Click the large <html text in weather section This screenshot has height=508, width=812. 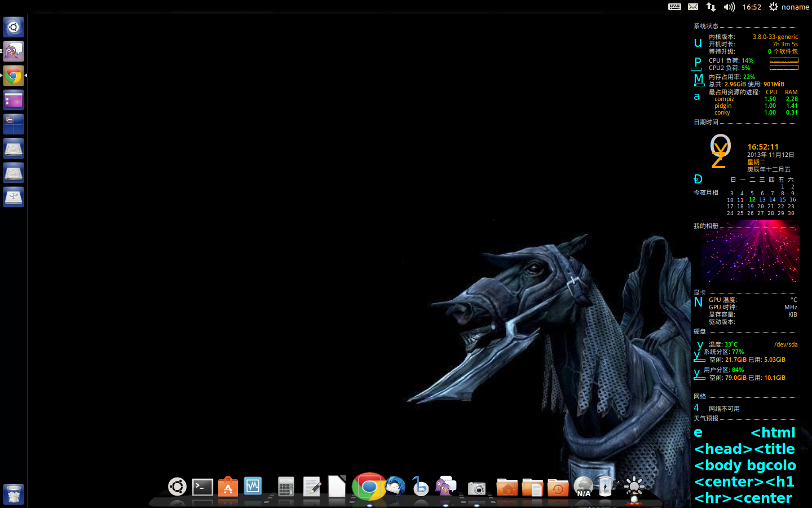773,432
